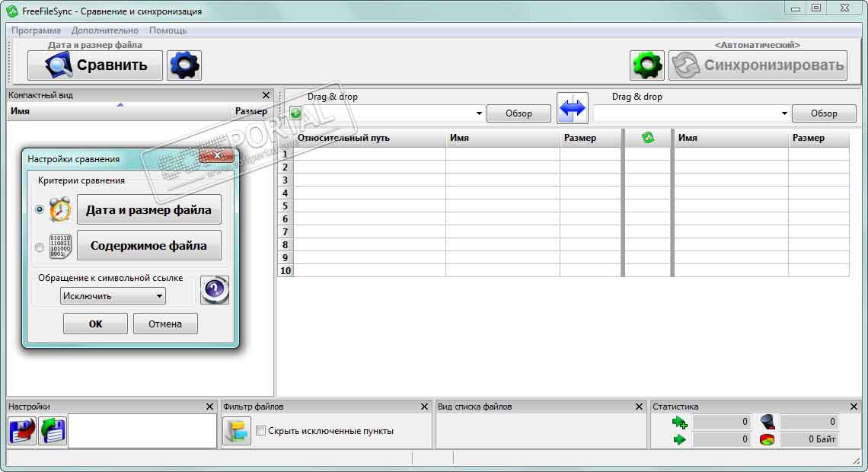This screenshot has height=472, width=868.
Task: Open file filter icon
Action: tap(237, 431)
